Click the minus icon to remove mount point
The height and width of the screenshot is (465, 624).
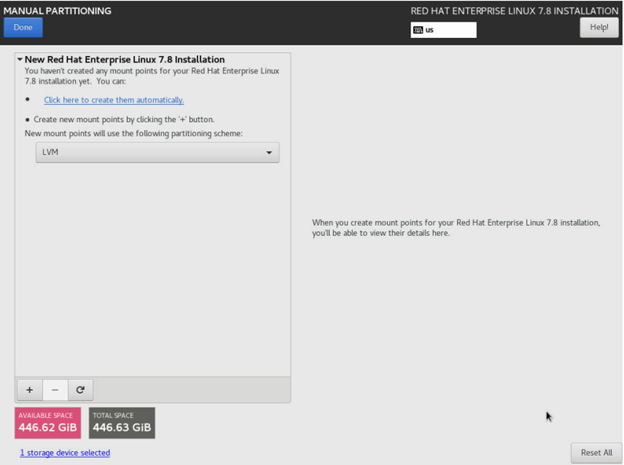[x=55, y=390]
